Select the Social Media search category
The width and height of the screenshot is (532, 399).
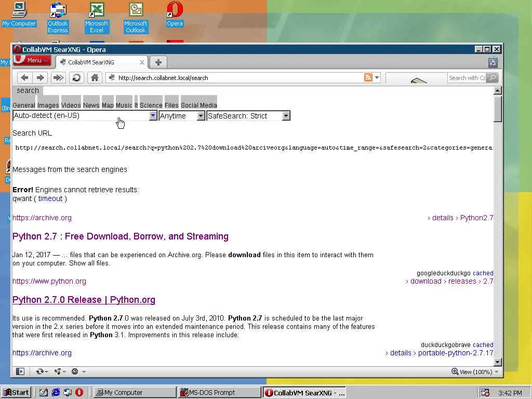pyautogui.click(x=199, y=105)
